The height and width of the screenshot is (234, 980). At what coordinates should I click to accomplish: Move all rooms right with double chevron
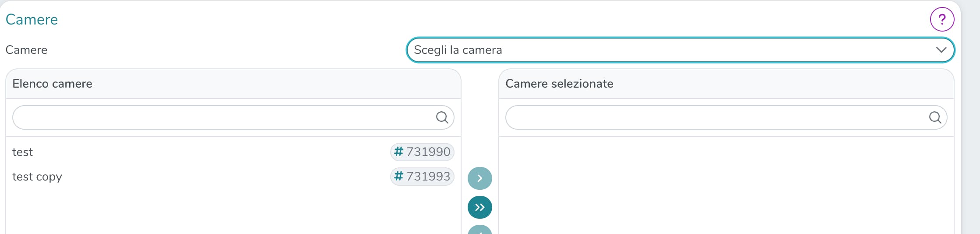480,207
